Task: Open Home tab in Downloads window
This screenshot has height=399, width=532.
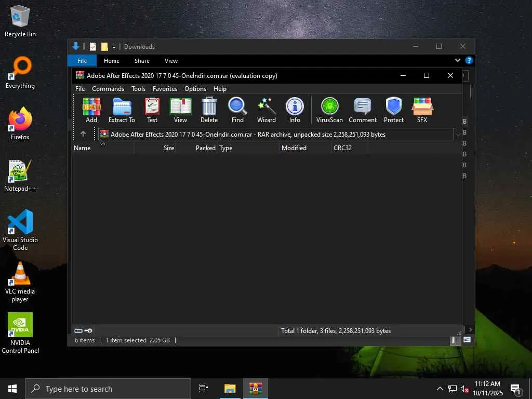Action: [112, 61]
